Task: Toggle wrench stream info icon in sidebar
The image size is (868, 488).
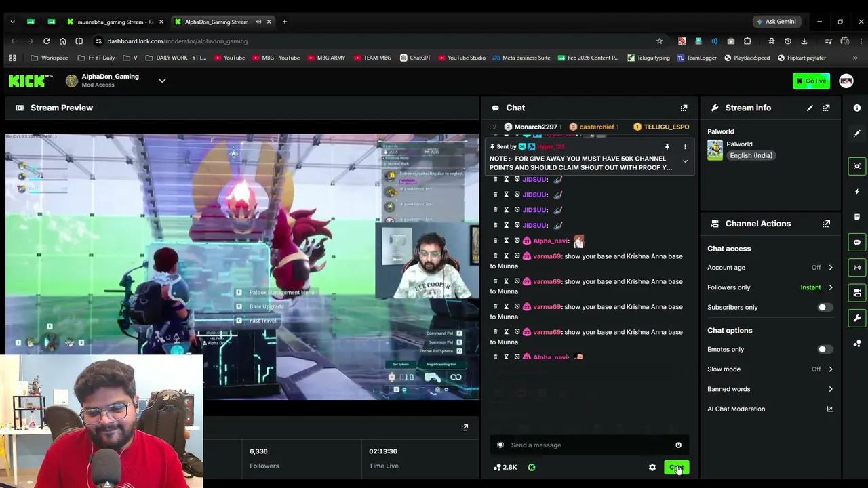Action: coord(857,318)
